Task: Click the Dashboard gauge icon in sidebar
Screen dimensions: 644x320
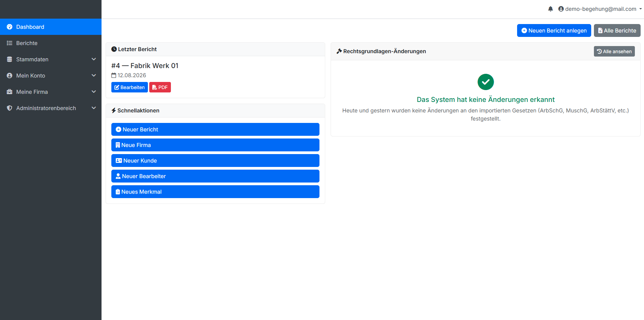Action: tap(9, 27)
